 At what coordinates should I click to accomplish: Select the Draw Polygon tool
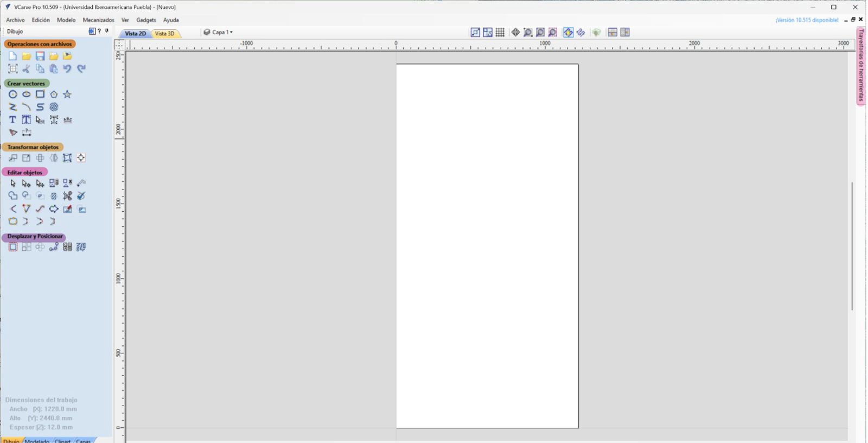pos(54,94)
